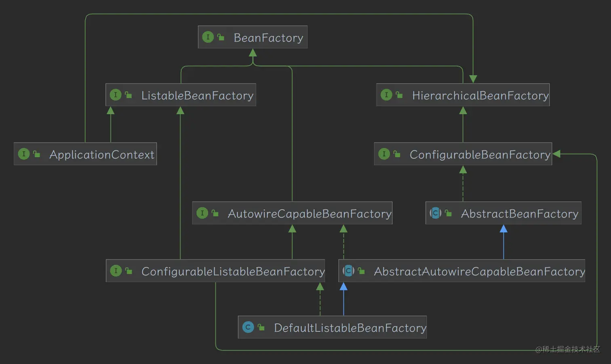Click the interface icon on BeanFactory node
This screenshot has width=611, height=364.
click(208, 37)
